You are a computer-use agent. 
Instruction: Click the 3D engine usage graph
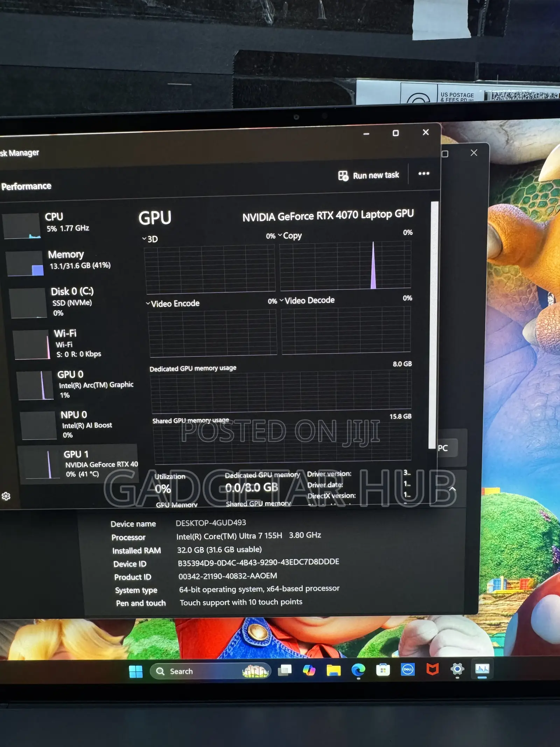(210, 269)
